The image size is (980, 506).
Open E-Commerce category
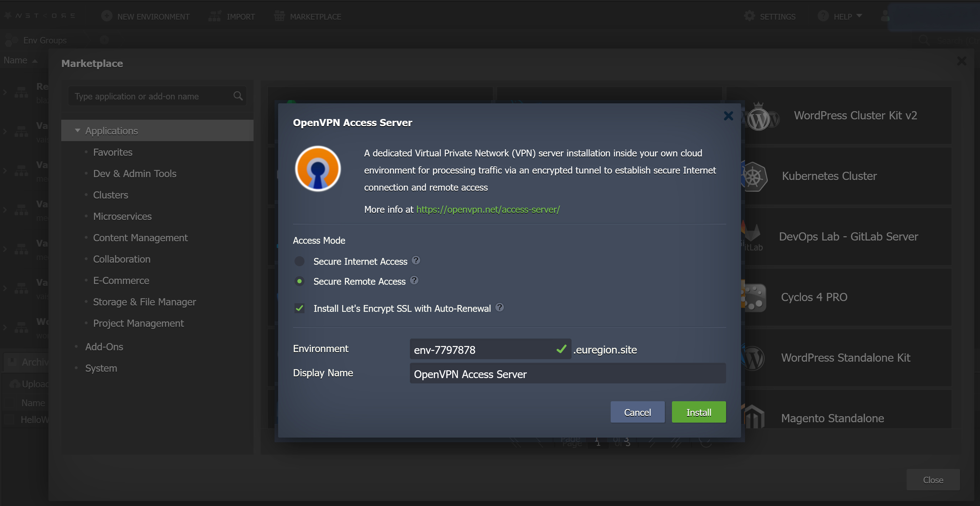[x=121, y=280]
